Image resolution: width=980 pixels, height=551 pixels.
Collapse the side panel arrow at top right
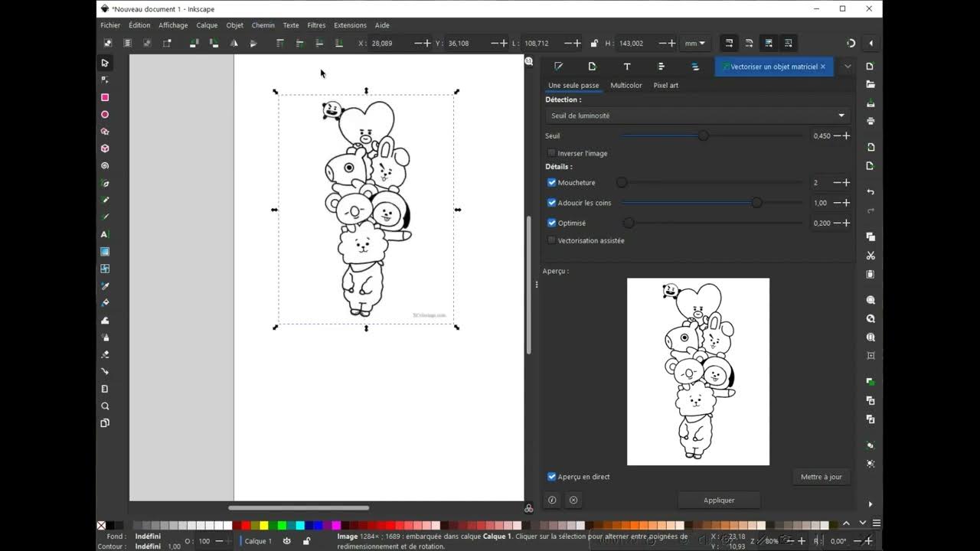point(871,43)
